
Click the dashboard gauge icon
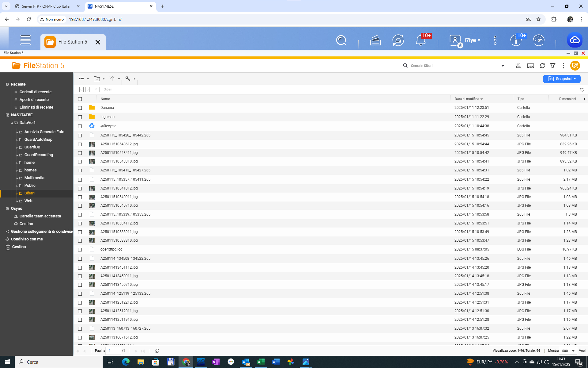[x=538, y=40]
